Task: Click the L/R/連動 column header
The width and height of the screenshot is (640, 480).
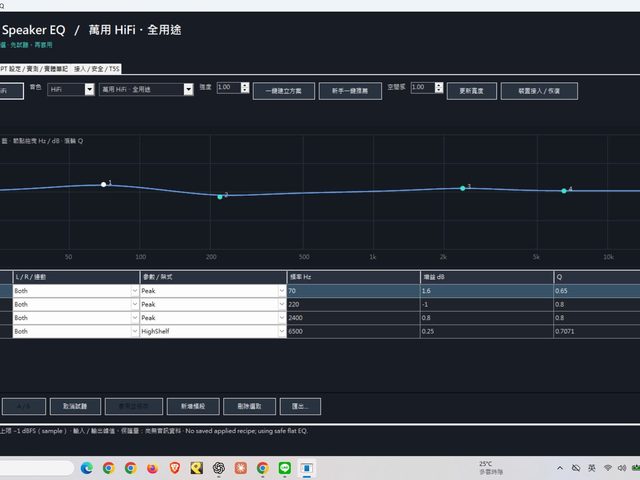Action: [76, 277]
